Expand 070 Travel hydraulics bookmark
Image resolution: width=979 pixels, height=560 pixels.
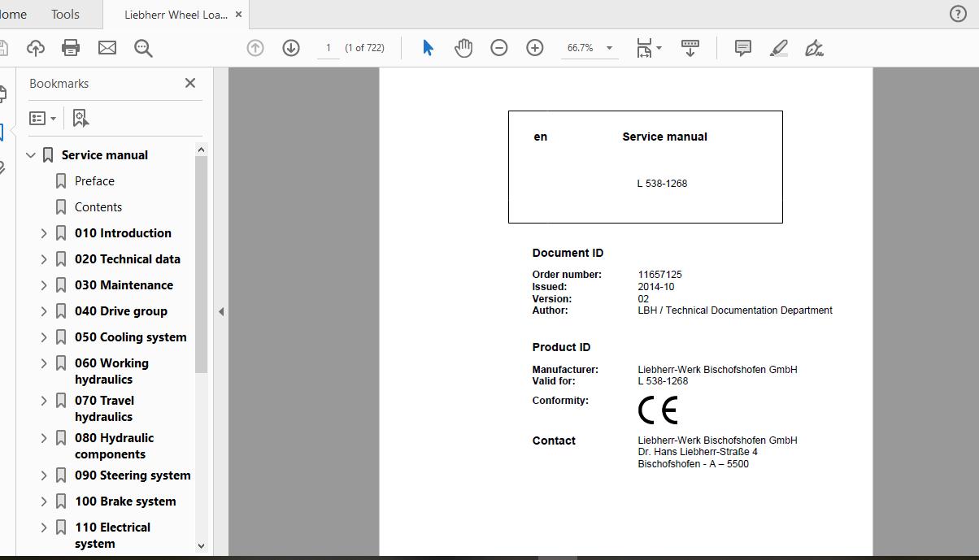point(44,400)
